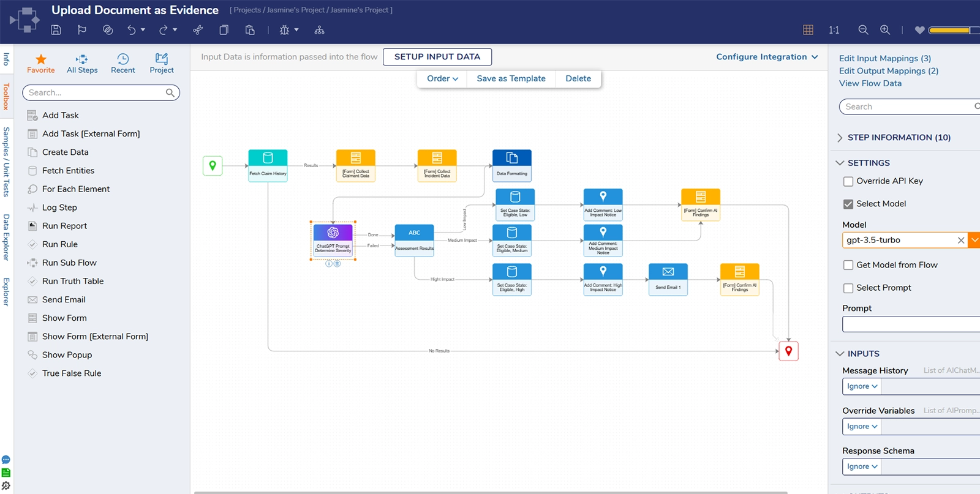Click the debug bug icon in toolbar
980x494 pixels.
pyautogui.click(x=284, y=30)
